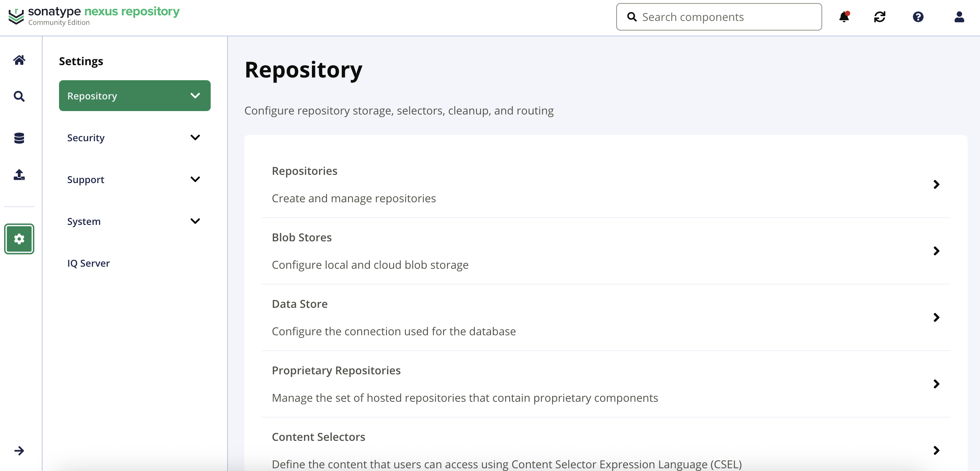Open the Blob Stores configuration
Viewport: 980px width, 471px height.
point(606,251)
